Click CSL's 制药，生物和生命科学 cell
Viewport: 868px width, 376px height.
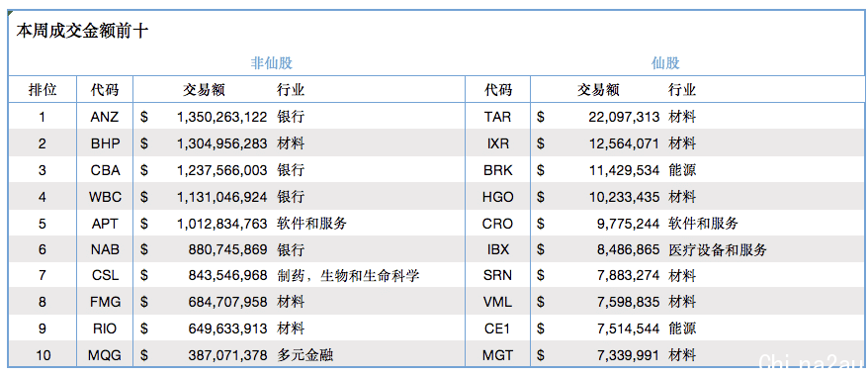coord(348,276)
